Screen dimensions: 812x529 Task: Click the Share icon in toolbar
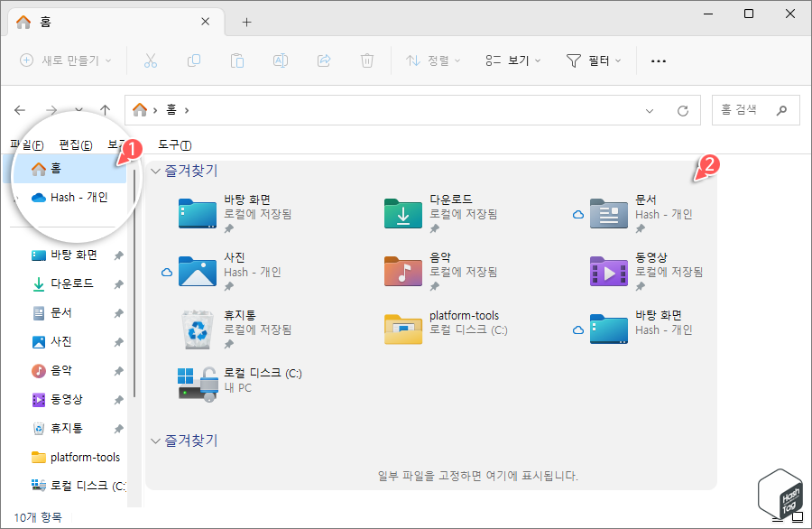324,60
